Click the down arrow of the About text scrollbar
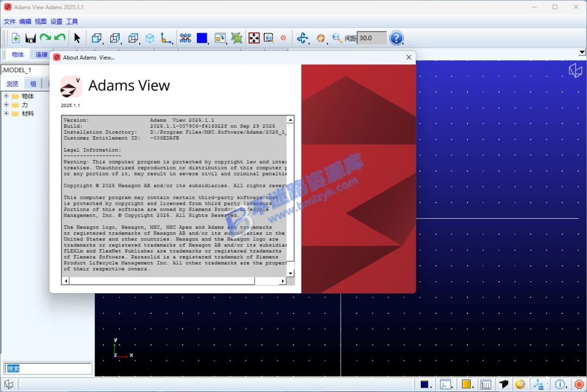Viewport: 587px width, 392px height. [x=290, y=274]
